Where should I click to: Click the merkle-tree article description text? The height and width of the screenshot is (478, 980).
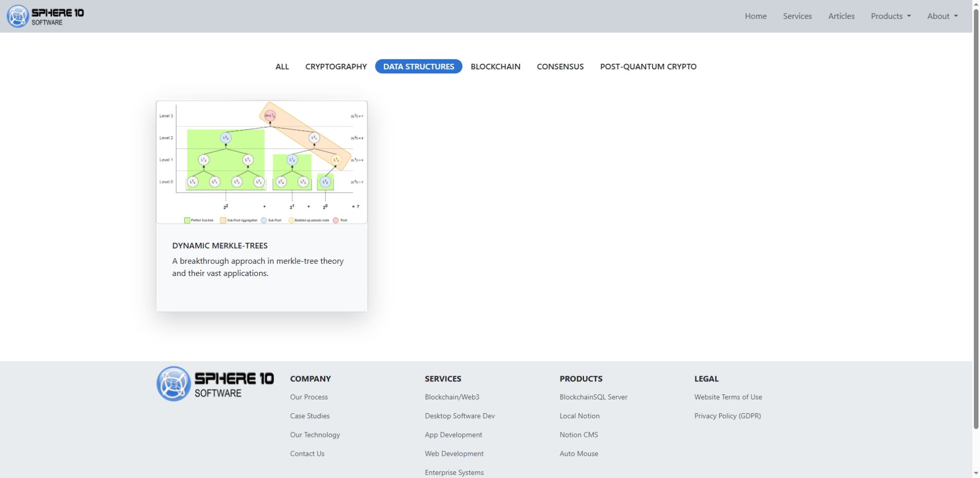point(258,267)
